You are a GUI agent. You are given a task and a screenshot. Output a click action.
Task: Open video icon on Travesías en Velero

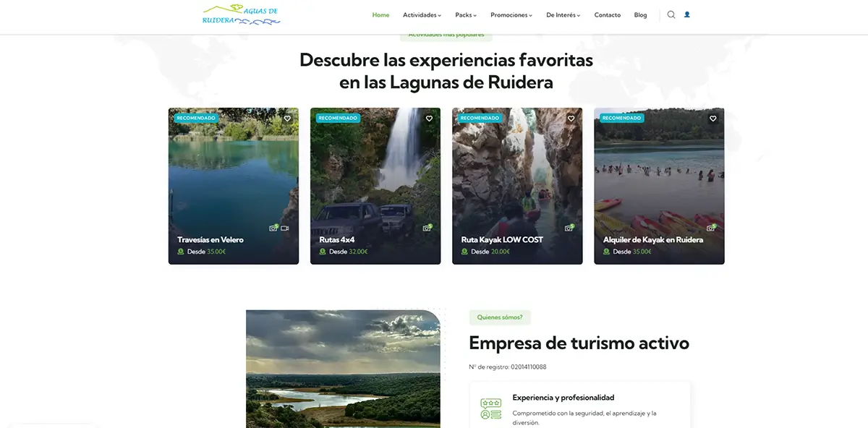coord(285,228)
